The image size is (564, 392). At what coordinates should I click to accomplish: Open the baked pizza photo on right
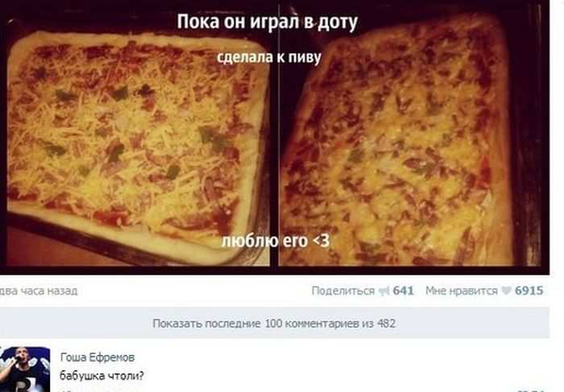click(x=410, y=142)
